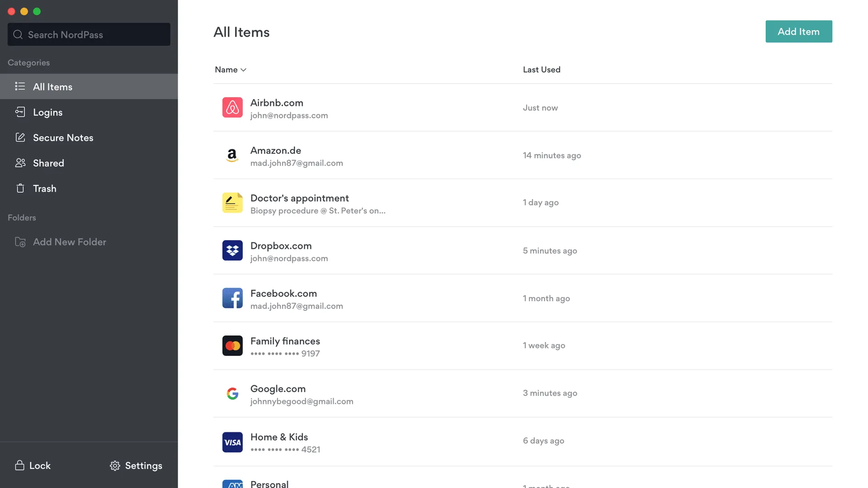Open Settings from the sidebar

pyautogui.click(x=136, y=465)
